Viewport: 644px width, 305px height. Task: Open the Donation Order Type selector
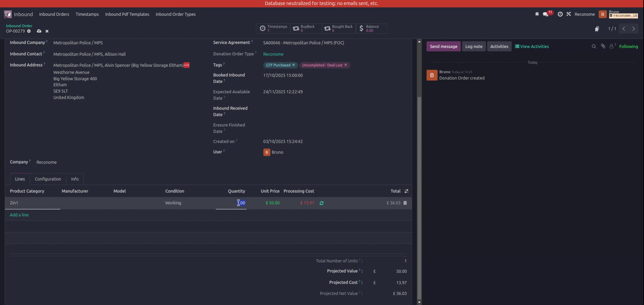click(x=273, y=54)
